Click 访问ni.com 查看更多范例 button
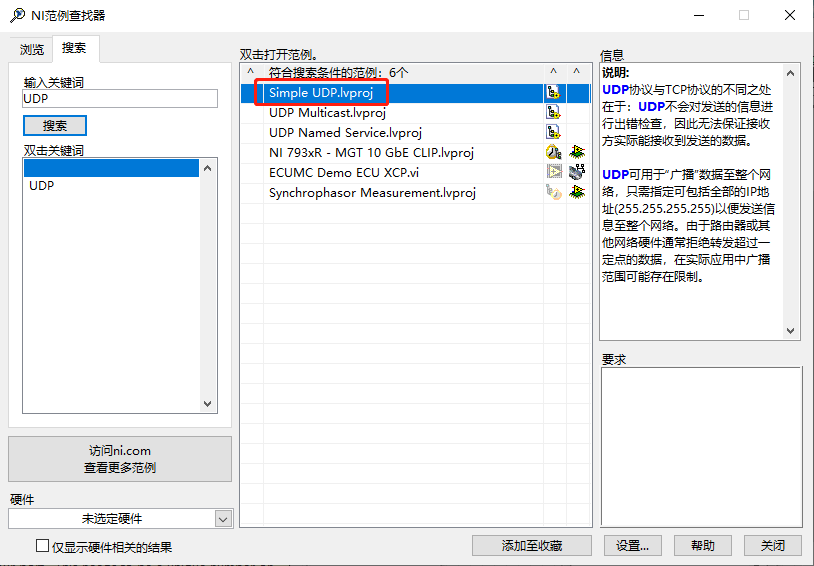The width and height of the screenshot is (814, 566). pos(120,459)
